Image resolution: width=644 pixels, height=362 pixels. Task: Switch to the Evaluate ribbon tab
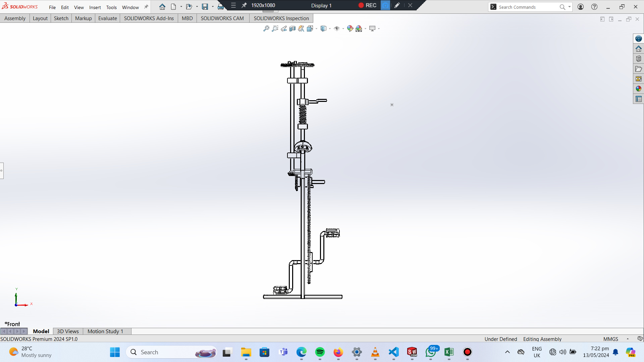pos(107,18)
